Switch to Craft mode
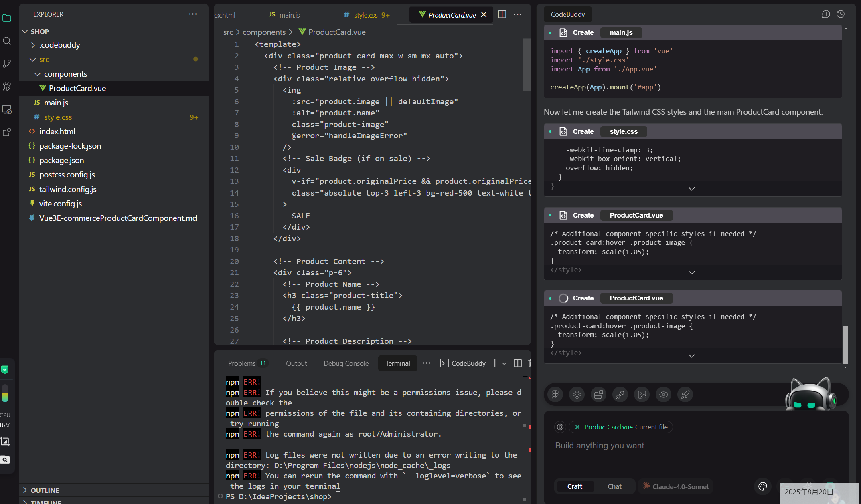Viewport: 861px width, 504px height. tap(575, 486)
